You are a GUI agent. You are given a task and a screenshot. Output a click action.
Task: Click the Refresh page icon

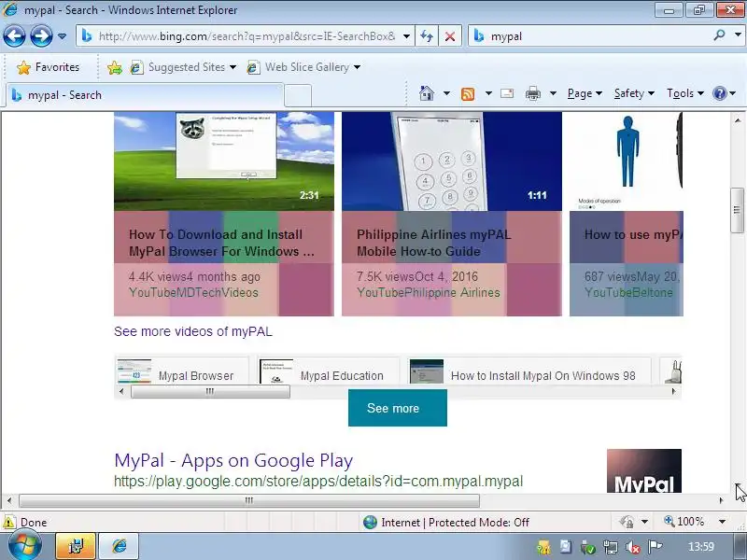pos(427,36)
